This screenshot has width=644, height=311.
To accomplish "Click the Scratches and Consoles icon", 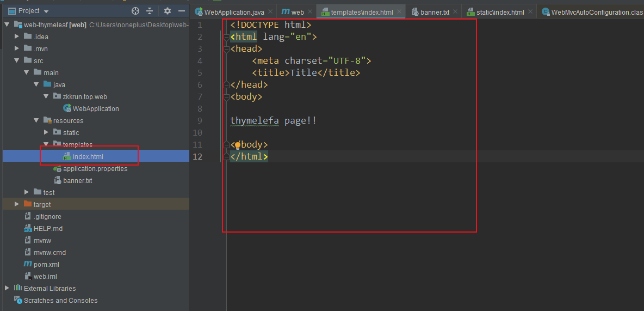I will [x=17, y=300].
